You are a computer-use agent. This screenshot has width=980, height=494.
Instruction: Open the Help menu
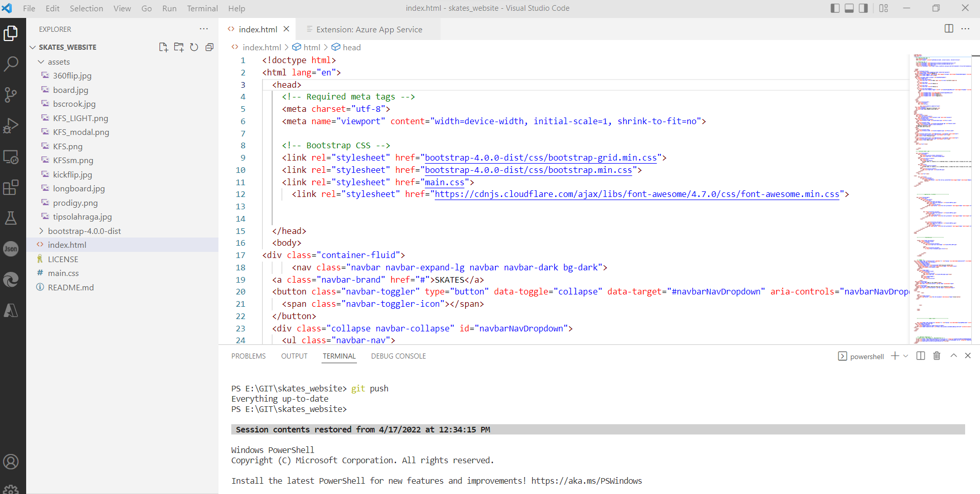pos(236,8)
